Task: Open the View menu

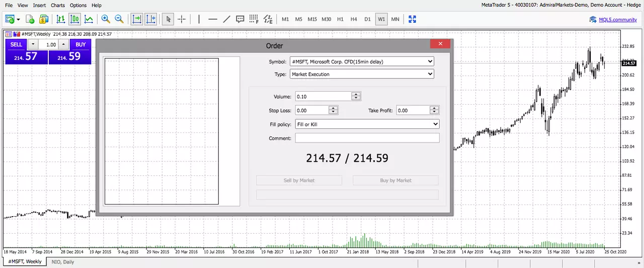Action: tap(23, 5)
